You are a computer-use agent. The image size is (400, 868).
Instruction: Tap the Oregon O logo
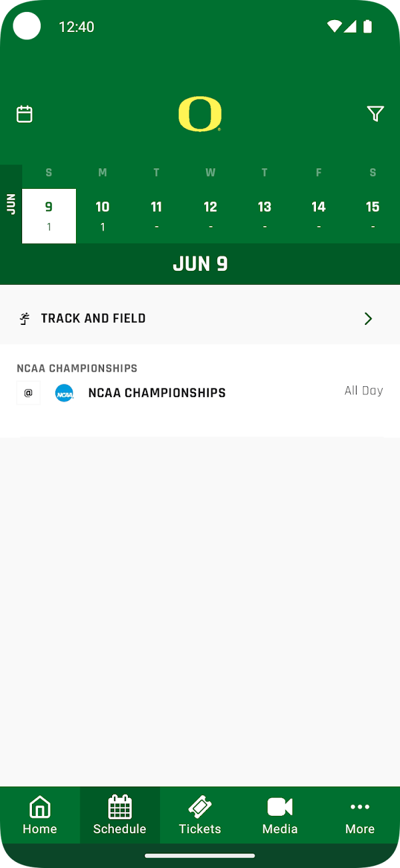coord(200,114)
